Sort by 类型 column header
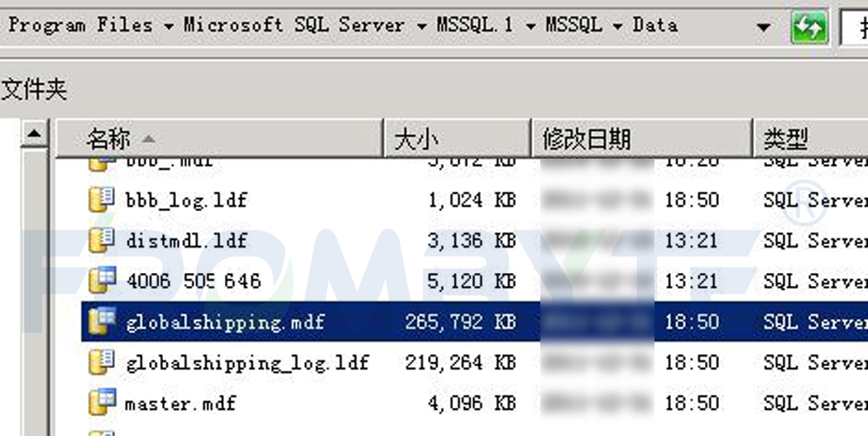The width and height of the screenshot is (868, 436). (x=810, y=138)
